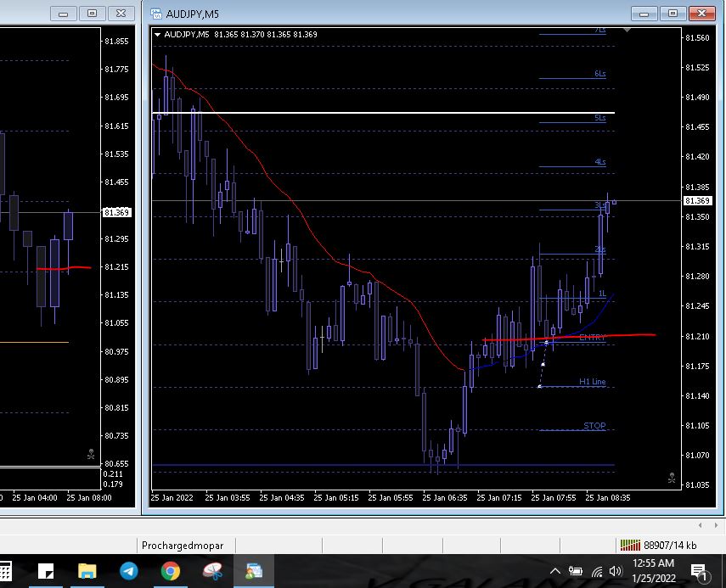The image size is (726, 588).
Task: Click the 6Ls level label
Action: tap(600, 74)
